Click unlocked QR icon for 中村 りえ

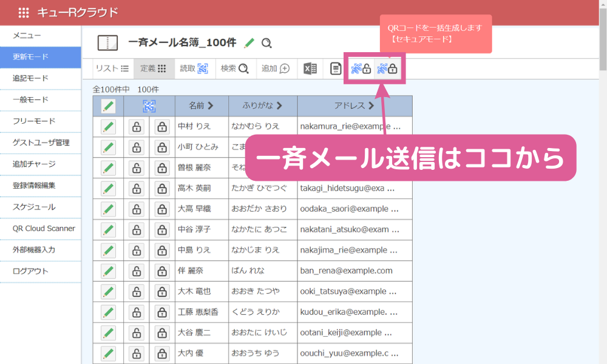point(136,127)
